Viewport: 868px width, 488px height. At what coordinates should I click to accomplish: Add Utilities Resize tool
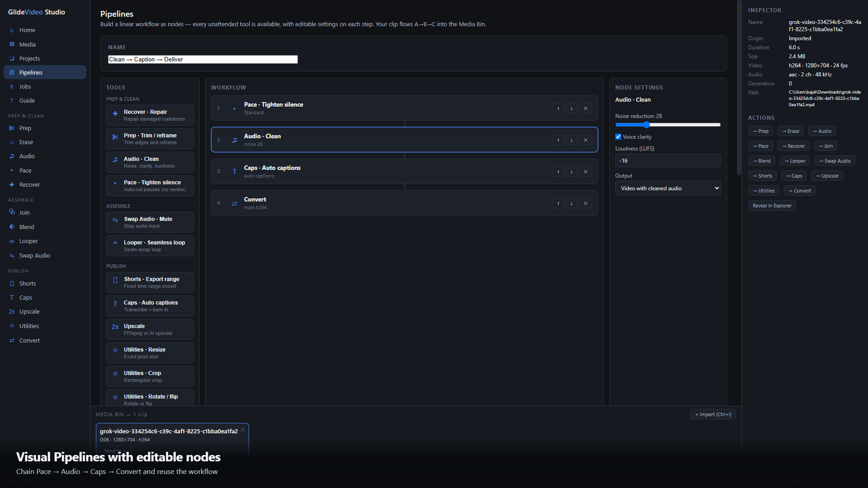[x=150, y=353]
